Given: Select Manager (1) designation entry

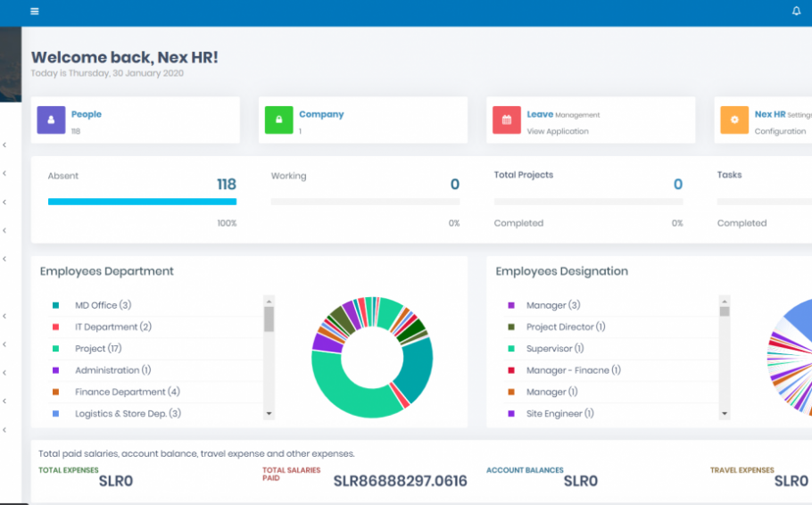Looking at the screenshot, I should coord(552,392).
